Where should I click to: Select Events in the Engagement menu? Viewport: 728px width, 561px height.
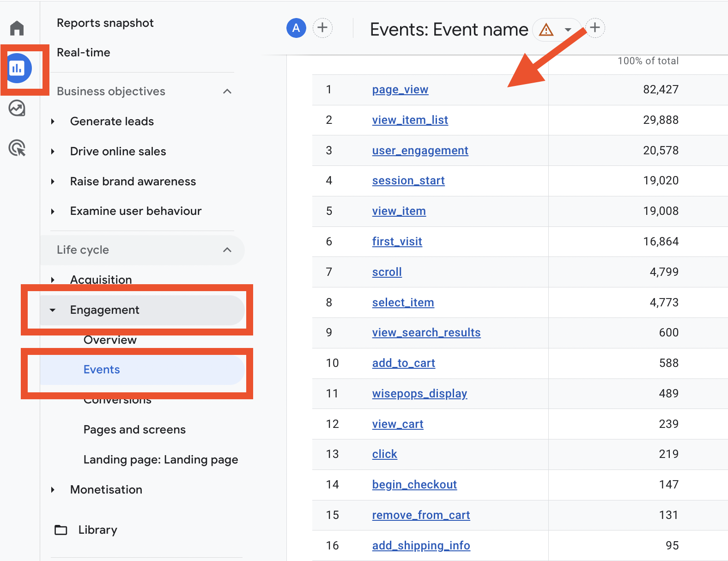102,370
